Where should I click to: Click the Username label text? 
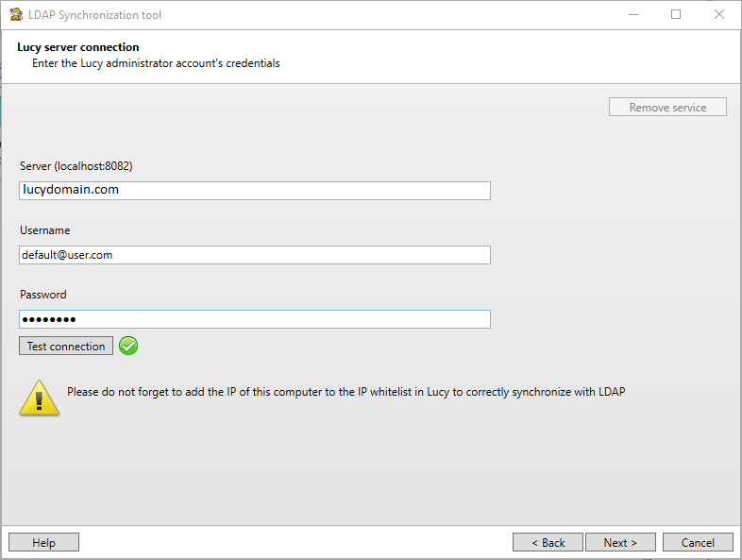coord(45,230)
